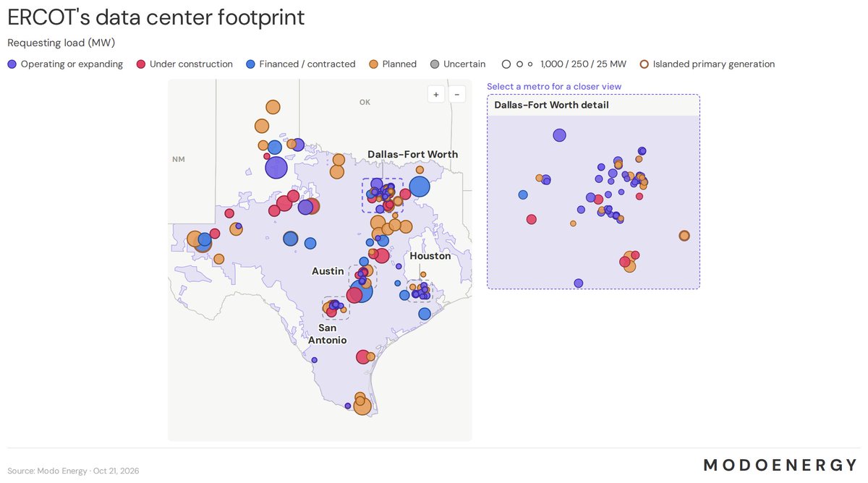The image size is (868, 483).
Task: Click the MODOENERGY logo
Action: click(x=781, y=465)
